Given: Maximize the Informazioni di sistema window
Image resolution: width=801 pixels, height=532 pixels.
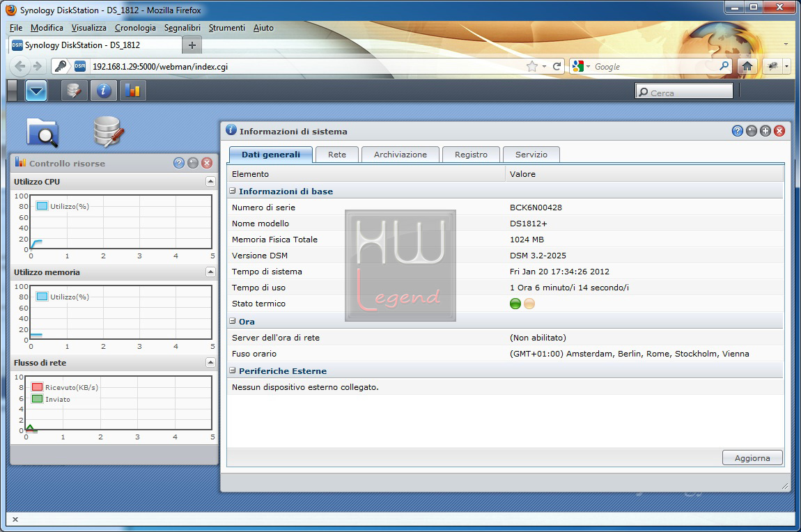Looking at the screenshot, I should 765,131.
